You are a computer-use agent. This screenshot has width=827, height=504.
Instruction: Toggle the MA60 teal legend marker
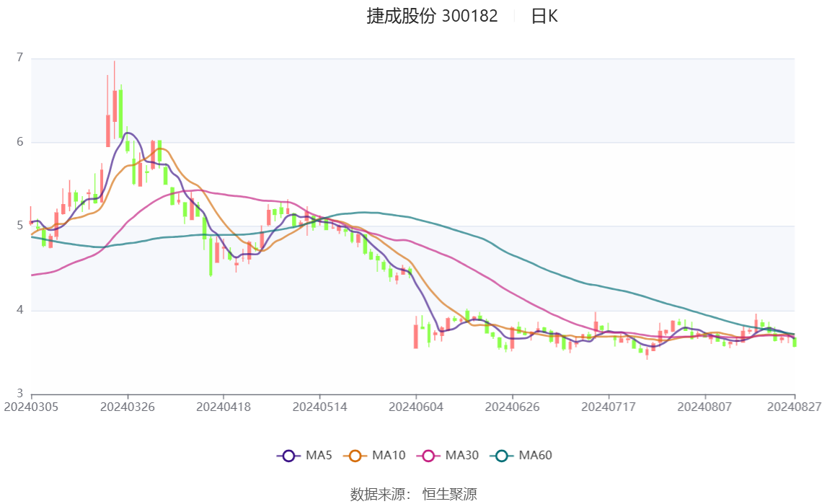(502, 456)
